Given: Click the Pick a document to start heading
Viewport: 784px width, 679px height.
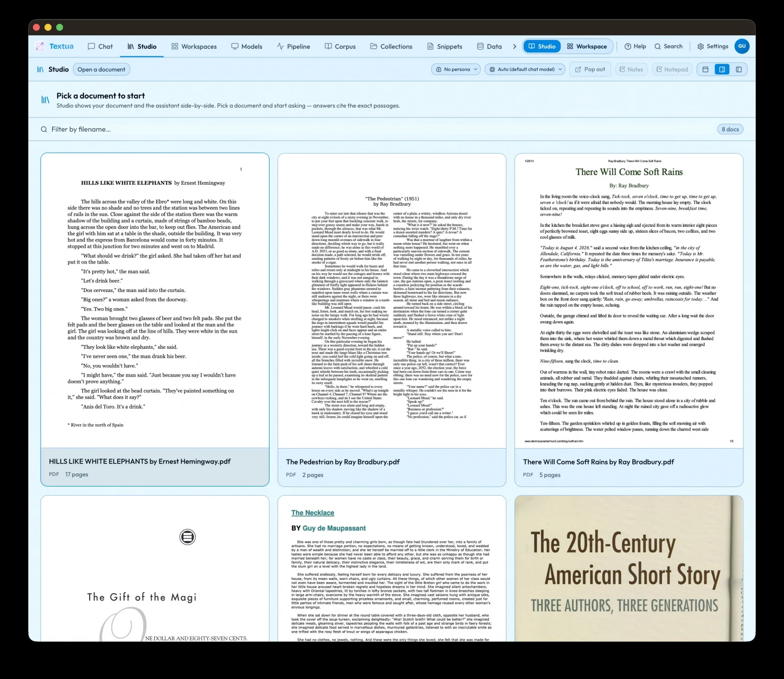Looking at the screenshot, I should pos(100,96).
